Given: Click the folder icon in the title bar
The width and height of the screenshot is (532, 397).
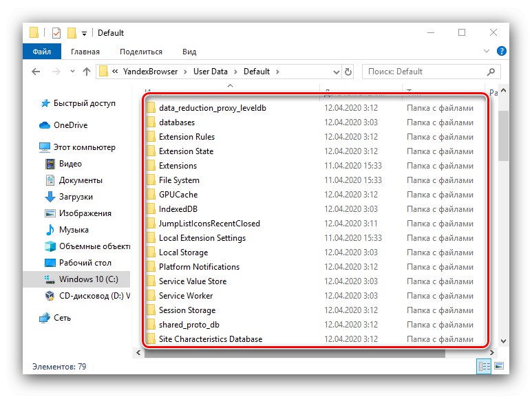Looking at the screenshot, I should point(34,32).
